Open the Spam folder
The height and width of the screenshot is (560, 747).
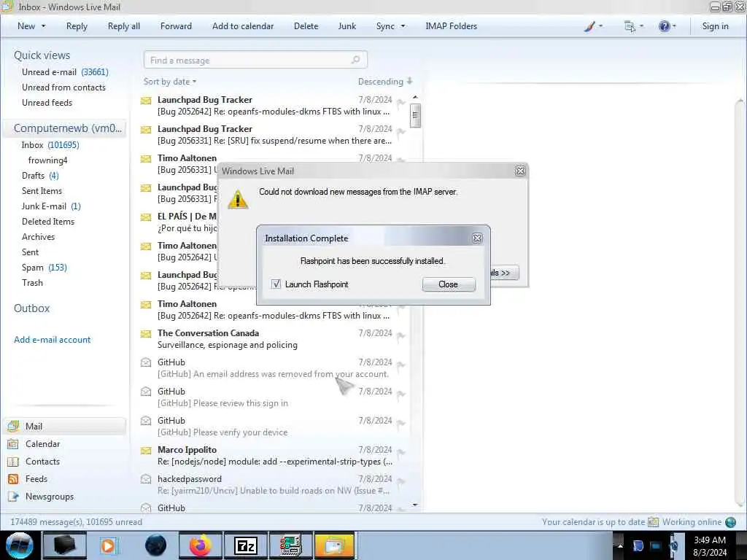coord(44,267)
